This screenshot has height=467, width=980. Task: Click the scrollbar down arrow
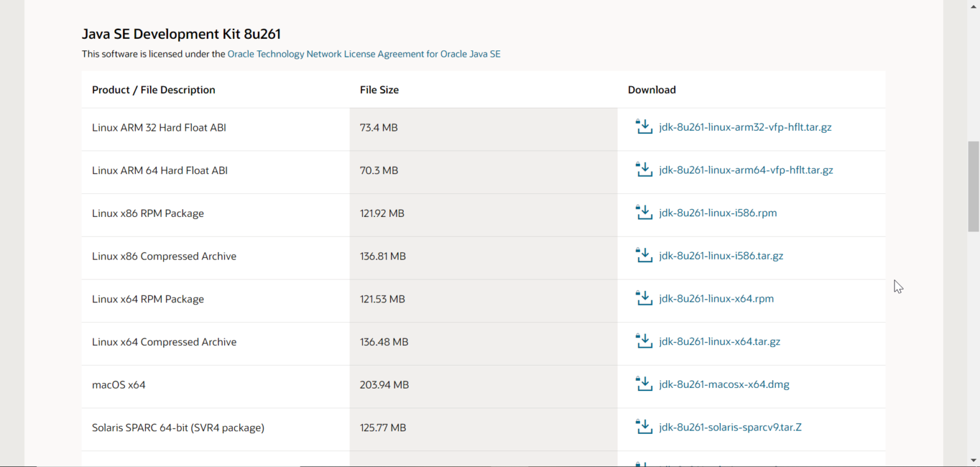coord(974,461)
